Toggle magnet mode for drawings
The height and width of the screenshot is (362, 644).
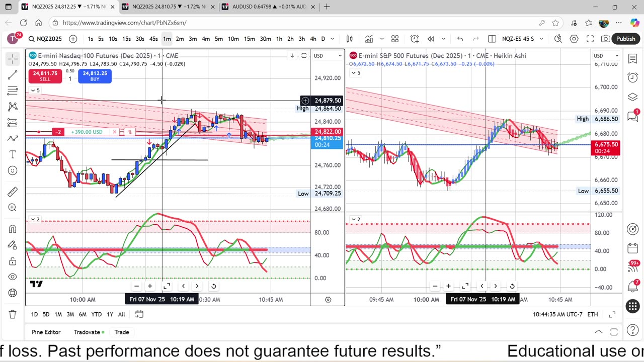click(x=13, y=229)
